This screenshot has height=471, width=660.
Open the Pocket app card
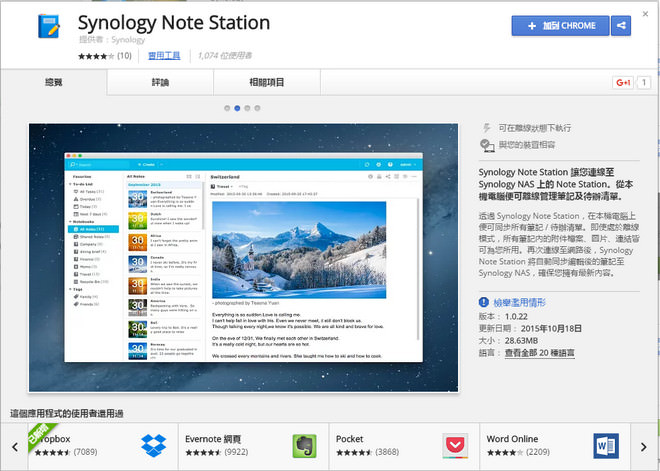(x=404, y=447)
